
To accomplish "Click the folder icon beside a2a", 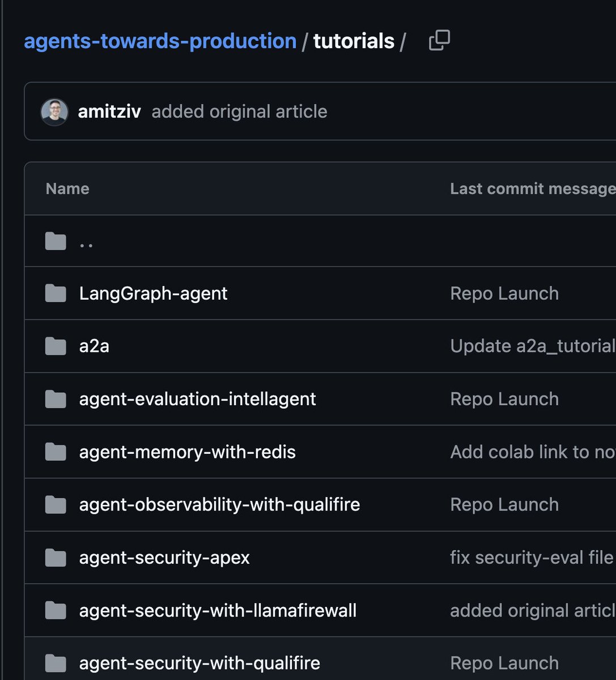I will pos(56,346).
